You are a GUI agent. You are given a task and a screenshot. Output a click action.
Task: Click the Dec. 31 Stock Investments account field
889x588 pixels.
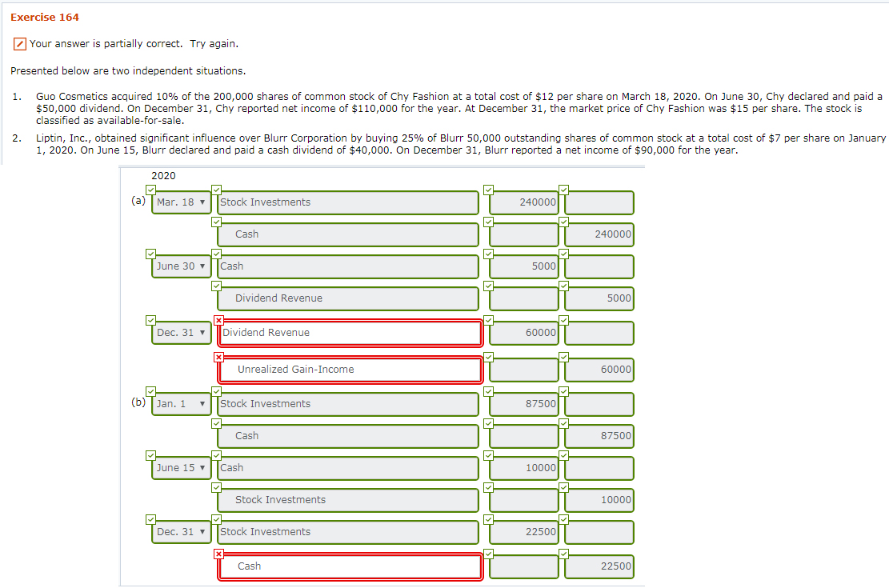348,533
